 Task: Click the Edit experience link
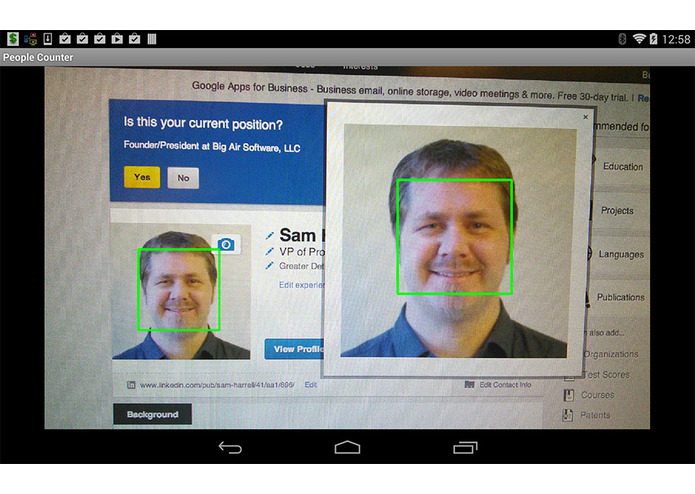(x=302, y=285)
